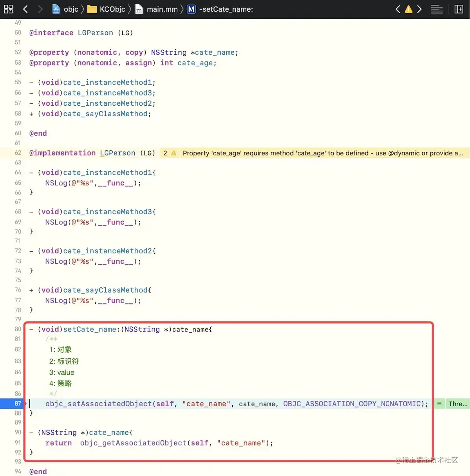
Task: Click the yellow warning issue icon
Action: pyautogui.click(x=409, y=9)
